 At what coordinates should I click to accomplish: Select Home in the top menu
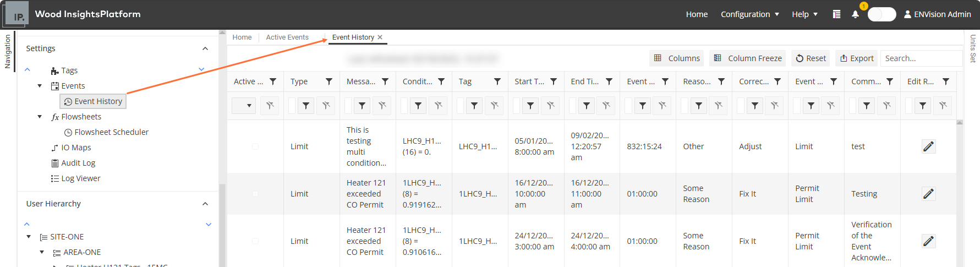click(697, 14)
